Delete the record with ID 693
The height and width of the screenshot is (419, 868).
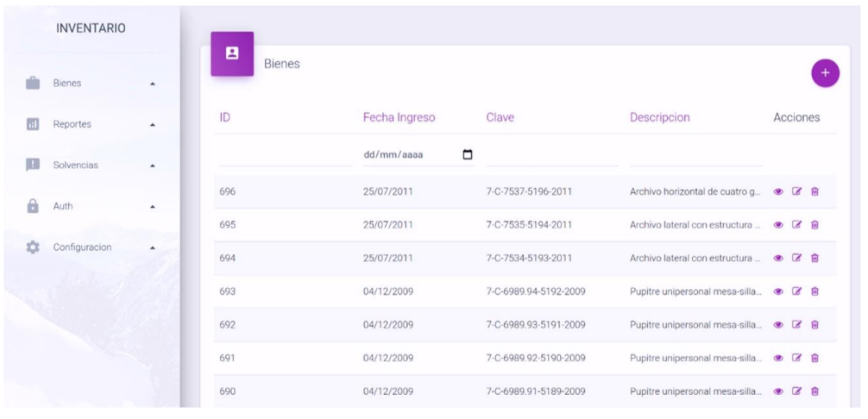click(x=815, y=291)
